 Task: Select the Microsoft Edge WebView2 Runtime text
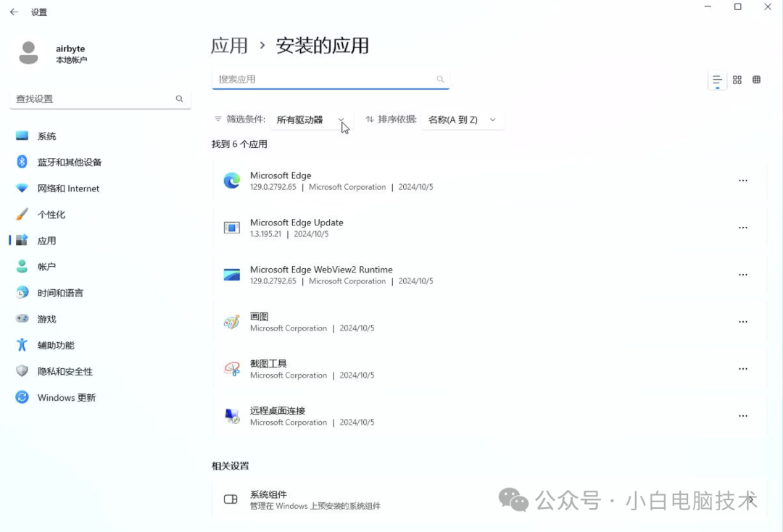321,270
